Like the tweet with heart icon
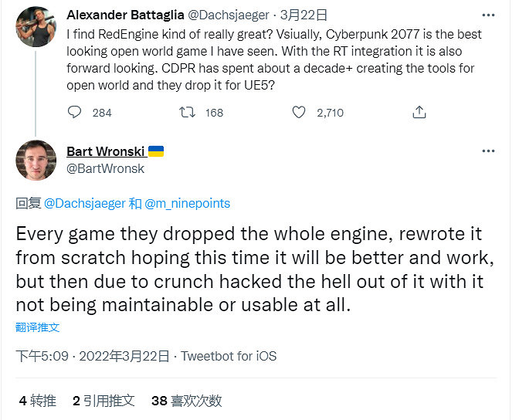519x420 pixels. pyautogui.click(x=299, y=113)
